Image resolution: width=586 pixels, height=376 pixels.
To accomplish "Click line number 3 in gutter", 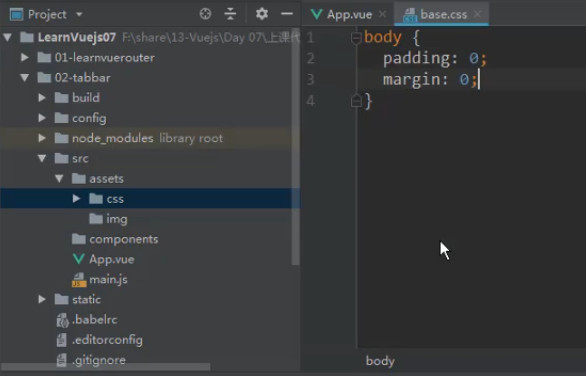I will [x=311, y=80].
